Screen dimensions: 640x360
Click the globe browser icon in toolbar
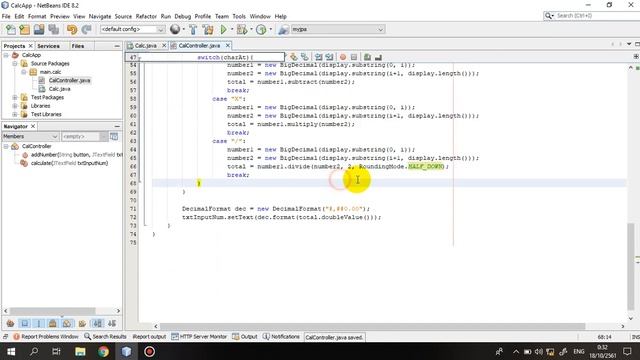[x=175, y=29]
